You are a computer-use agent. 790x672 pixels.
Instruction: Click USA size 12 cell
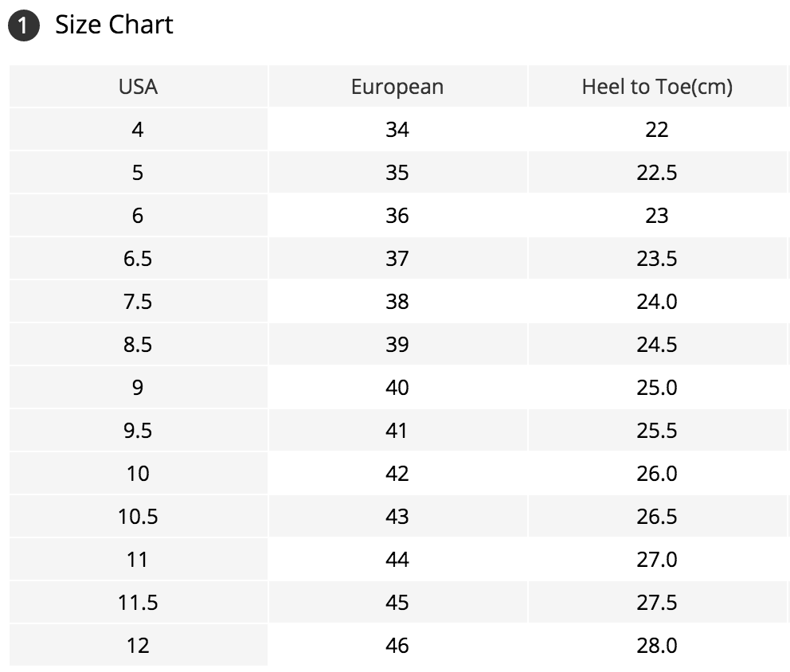click(138, 645)
